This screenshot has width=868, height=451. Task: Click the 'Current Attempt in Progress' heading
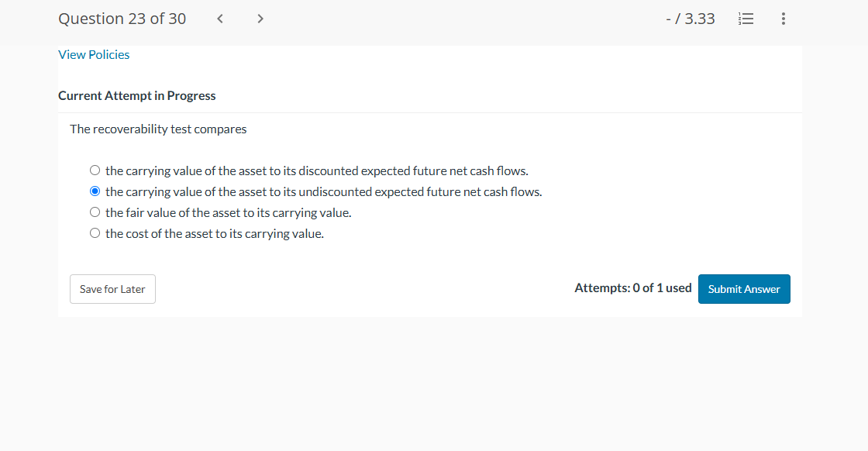coord(136,96)
